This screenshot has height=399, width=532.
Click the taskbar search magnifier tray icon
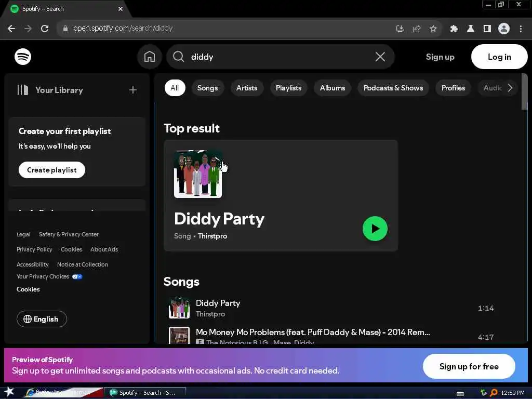[494, 393]
